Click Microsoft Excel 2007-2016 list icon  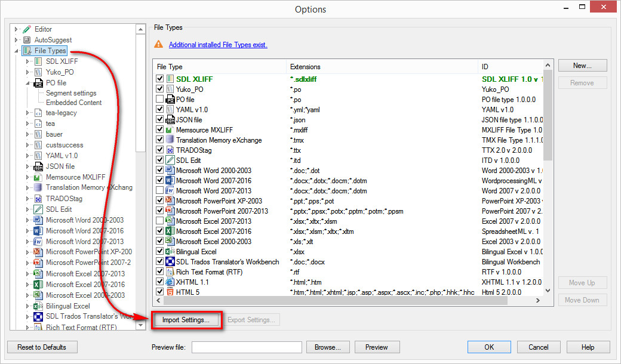click(170, 231)
